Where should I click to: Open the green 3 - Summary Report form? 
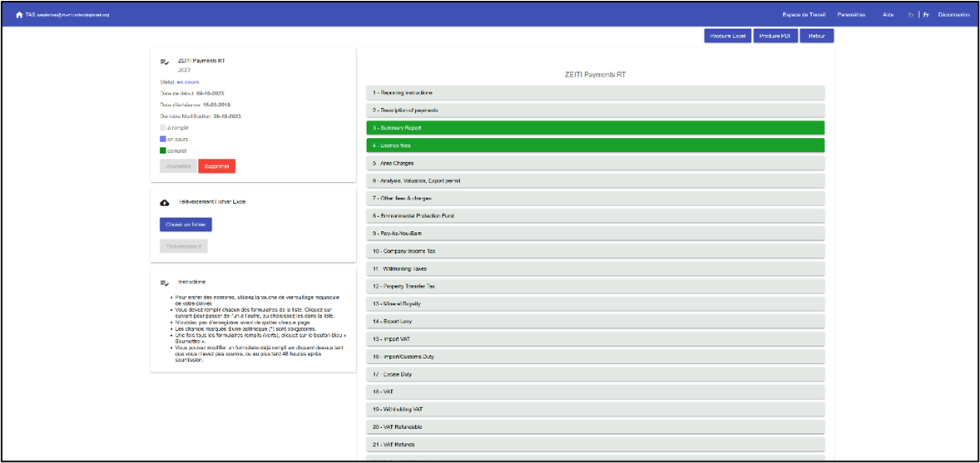click(x=595, y=127)
